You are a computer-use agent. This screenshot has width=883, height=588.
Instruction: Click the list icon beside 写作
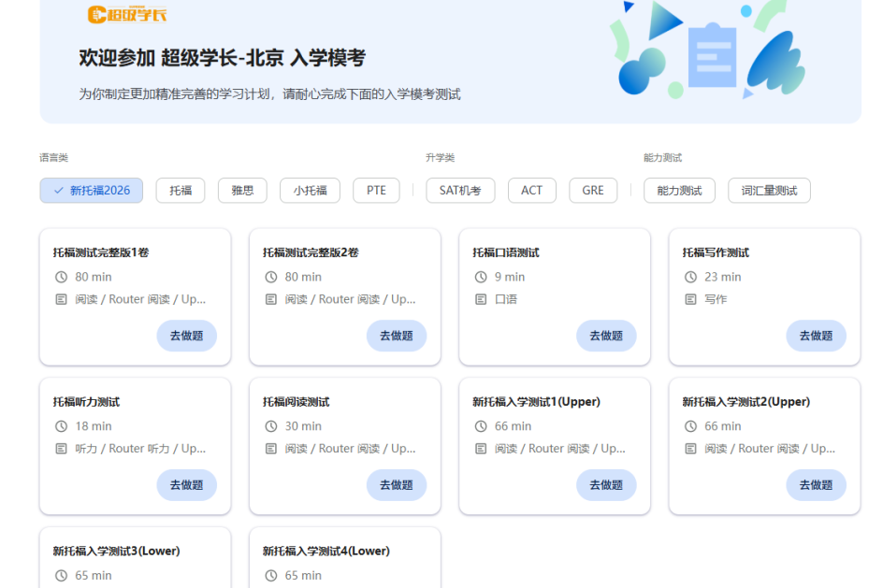(x=690, y=299)
